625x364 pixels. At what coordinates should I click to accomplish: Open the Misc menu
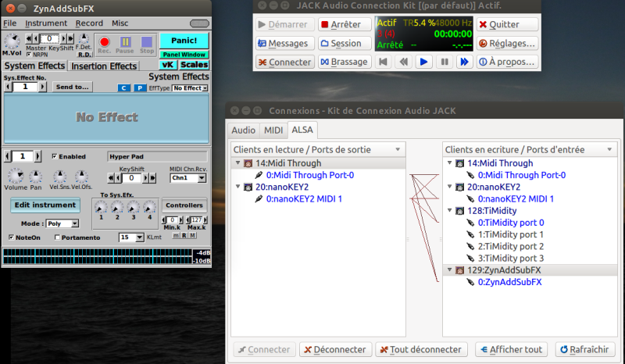pyautogui.click(x=120, y=23)
